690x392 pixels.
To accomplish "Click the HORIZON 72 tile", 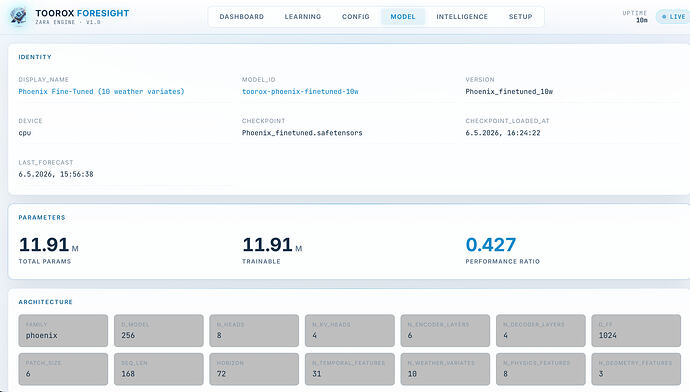I will (x=254, y=369).
